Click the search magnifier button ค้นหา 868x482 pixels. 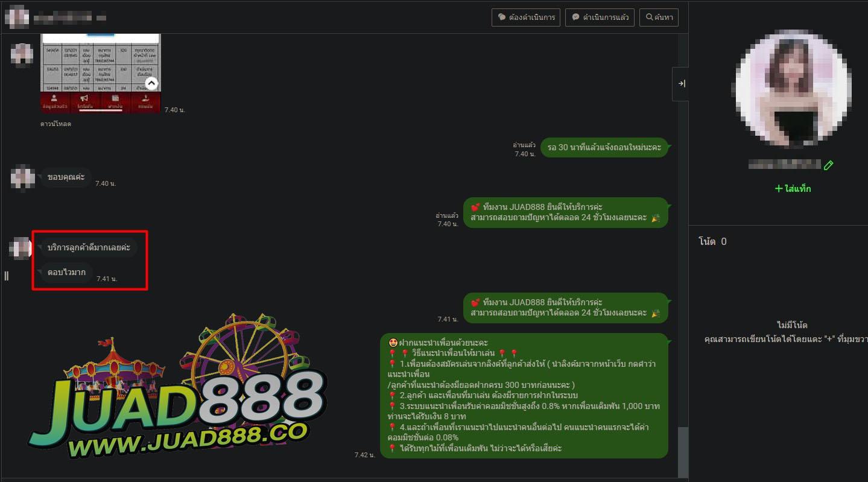pyautogui.click(x=659, y=17)
